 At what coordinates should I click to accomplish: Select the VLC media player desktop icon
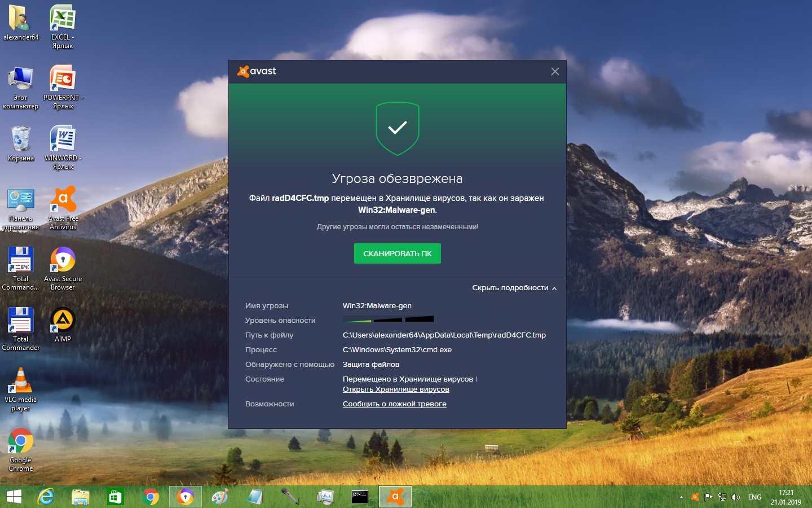[x=21, y=389]
